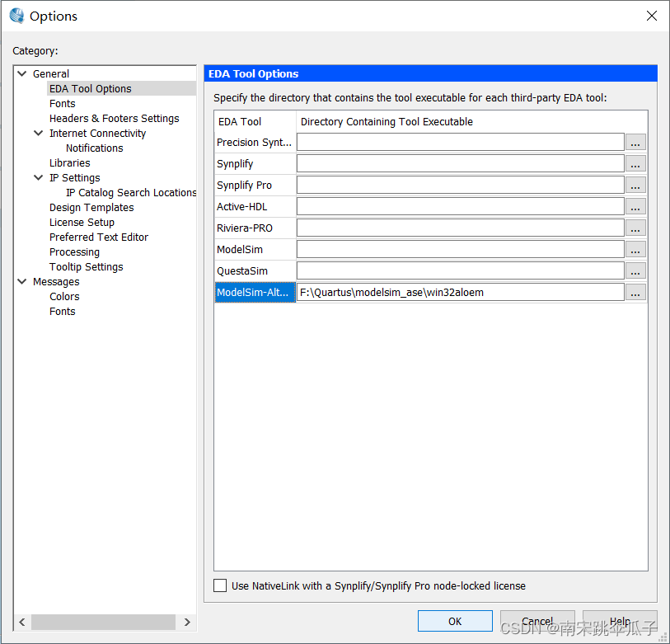Open Help for this dialog
This screenshot has height=644, width=670.
[620, 621]
